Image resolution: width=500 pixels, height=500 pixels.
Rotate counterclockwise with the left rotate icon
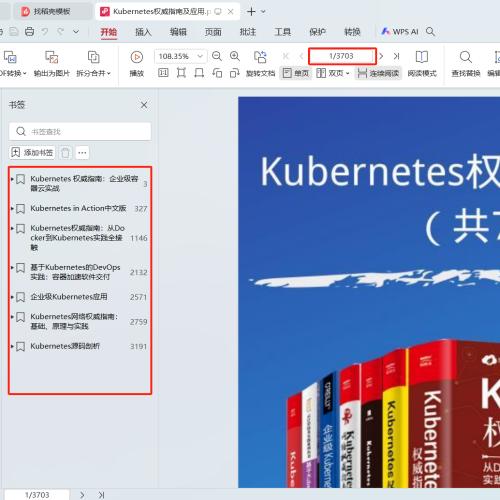217,73
